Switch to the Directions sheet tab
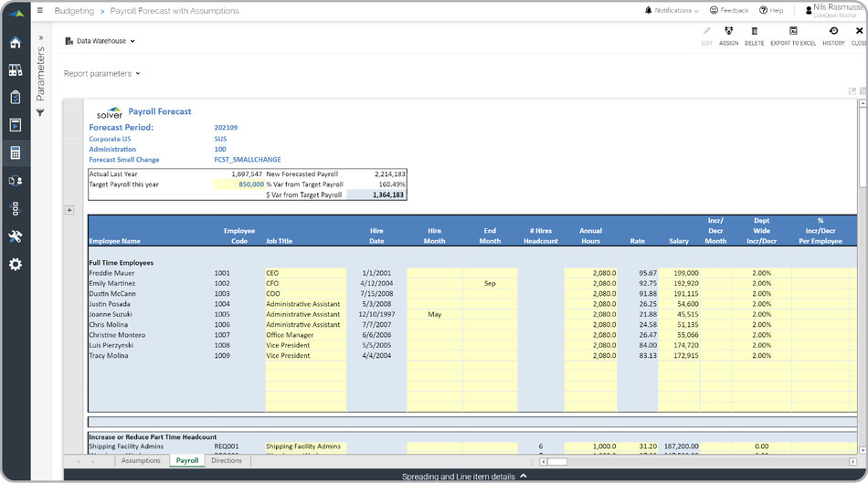The image size is (868, 483). 227,461
